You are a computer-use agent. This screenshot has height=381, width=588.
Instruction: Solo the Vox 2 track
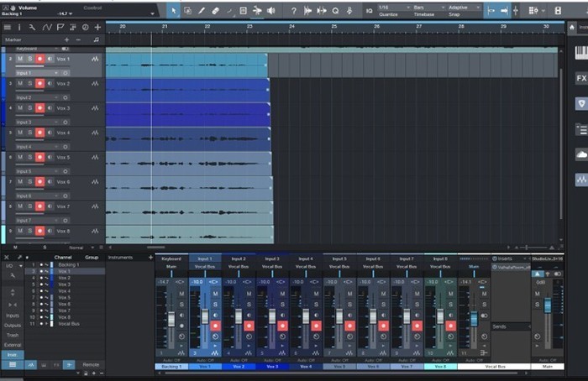tap(30, 83)
